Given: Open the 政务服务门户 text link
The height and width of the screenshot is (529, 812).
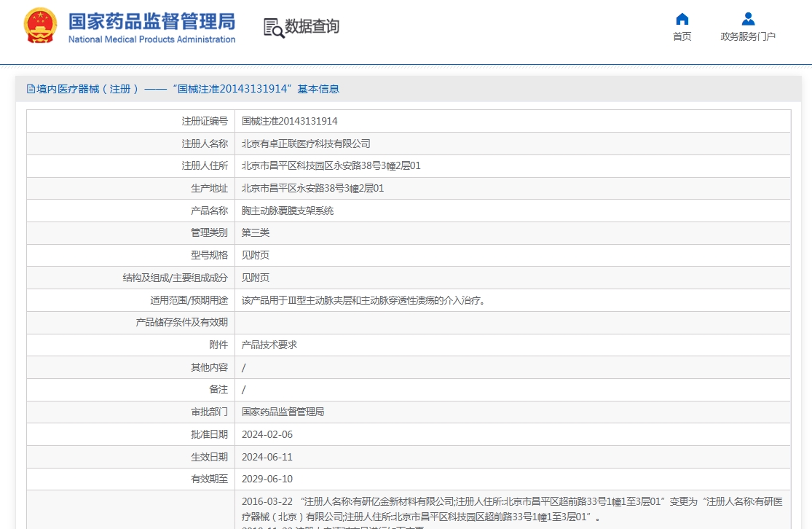Looking at the screenshot, I should coord(748,36).
